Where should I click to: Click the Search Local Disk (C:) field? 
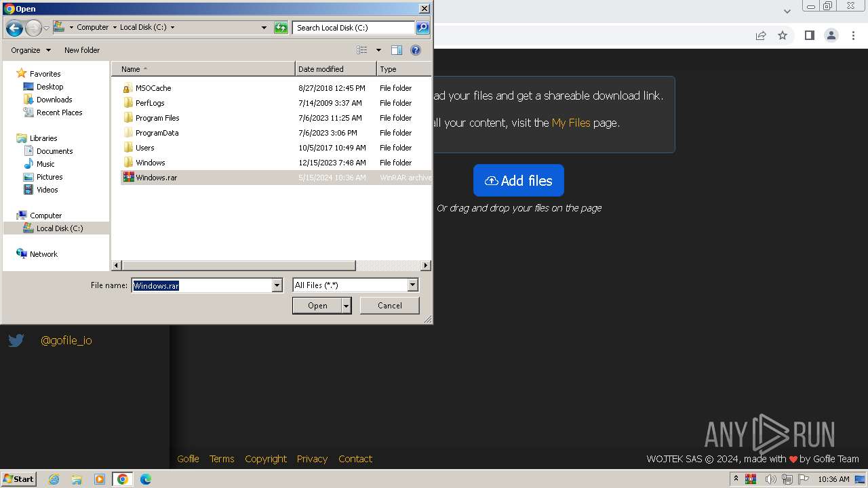[353, 28]
